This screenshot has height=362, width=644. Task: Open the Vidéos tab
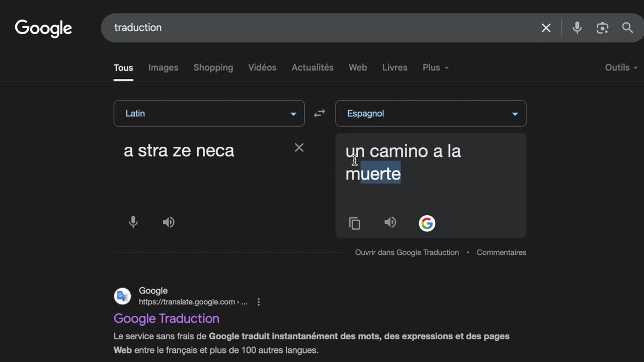[262, 67]
